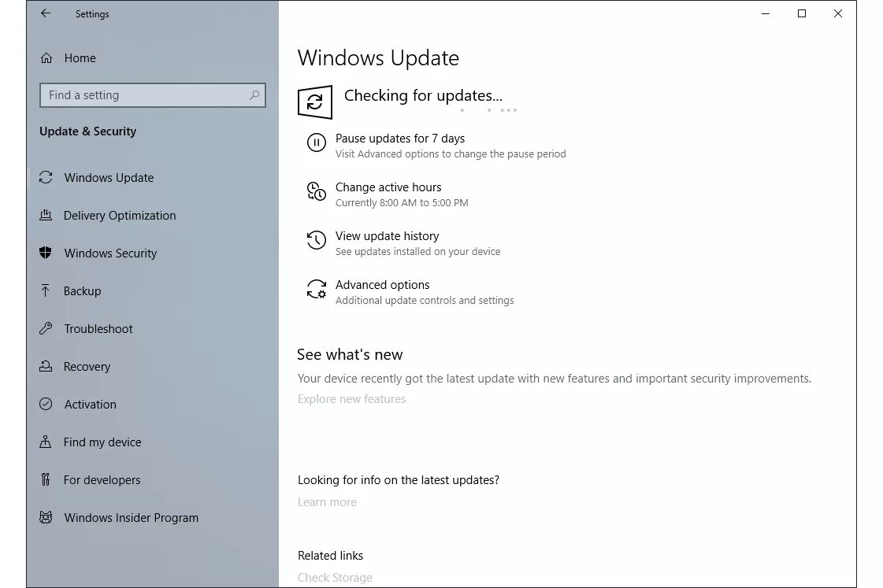This screenshot has height=588, width=883.
Task: Click the update history clock icon
Action: tap(317, 240)
